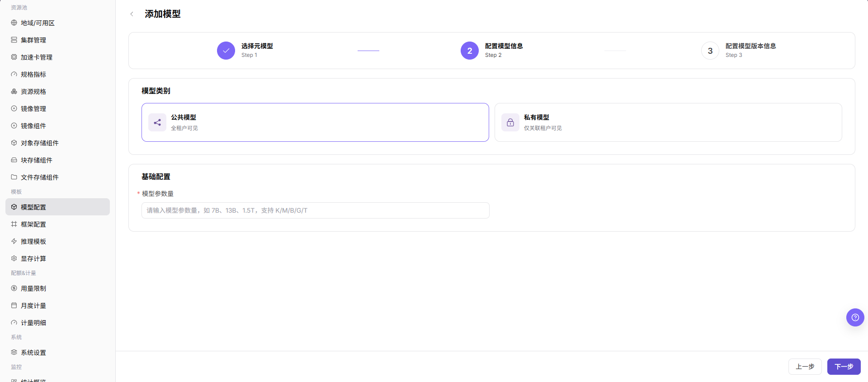This screenshot has height=382, width=868.
Task: Click the back arrow next to 添加模型
Action: pos(132,14)
